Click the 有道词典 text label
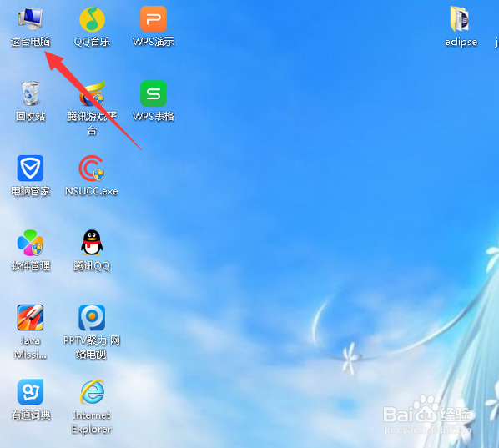Screen dimensions: 499x448 31,415
